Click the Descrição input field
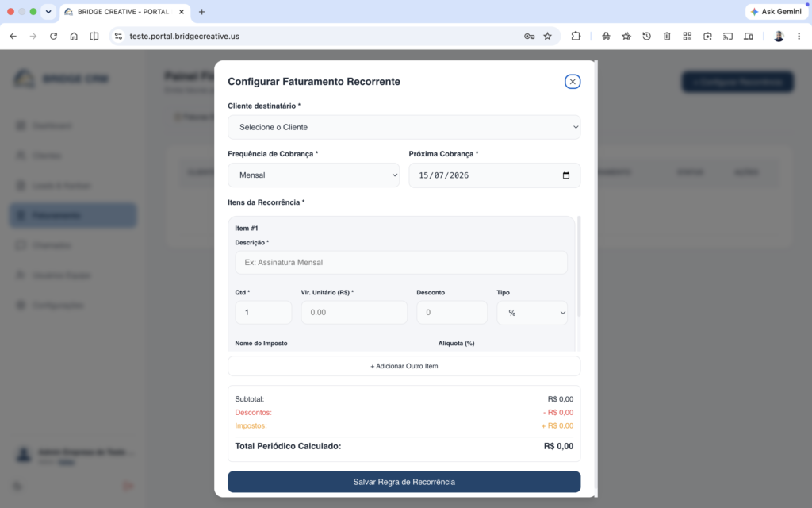 400,262
